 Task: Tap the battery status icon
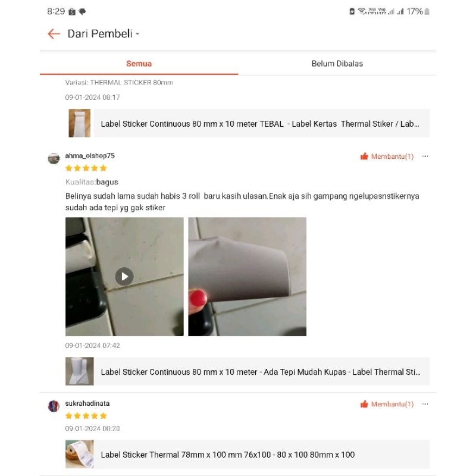click(x=427, y=11)
